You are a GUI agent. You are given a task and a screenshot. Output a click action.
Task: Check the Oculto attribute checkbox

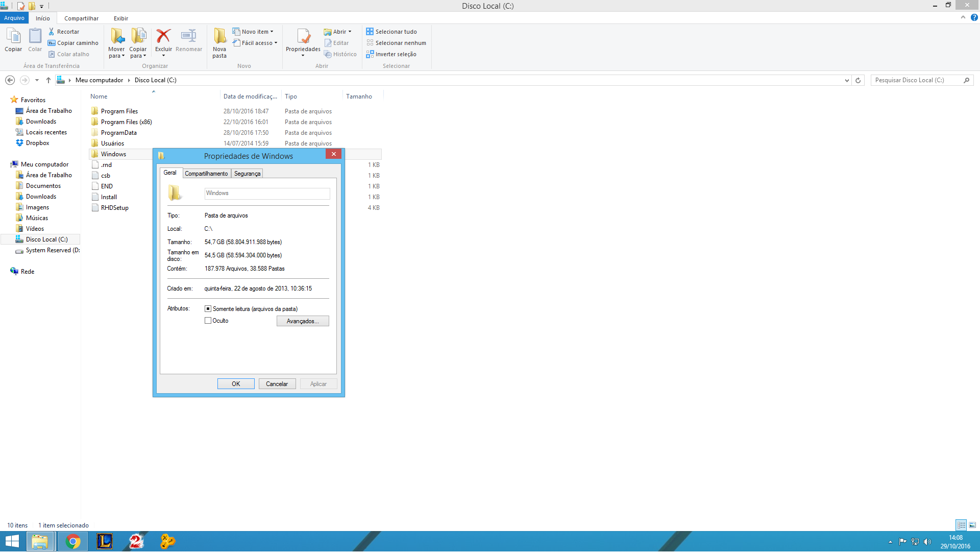(x=208, y=321)
